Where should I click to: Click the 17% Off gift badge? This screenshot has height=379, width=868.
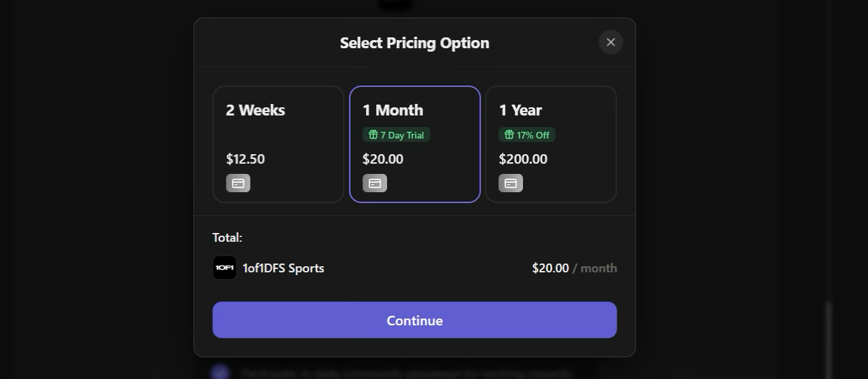coord(527,135)
